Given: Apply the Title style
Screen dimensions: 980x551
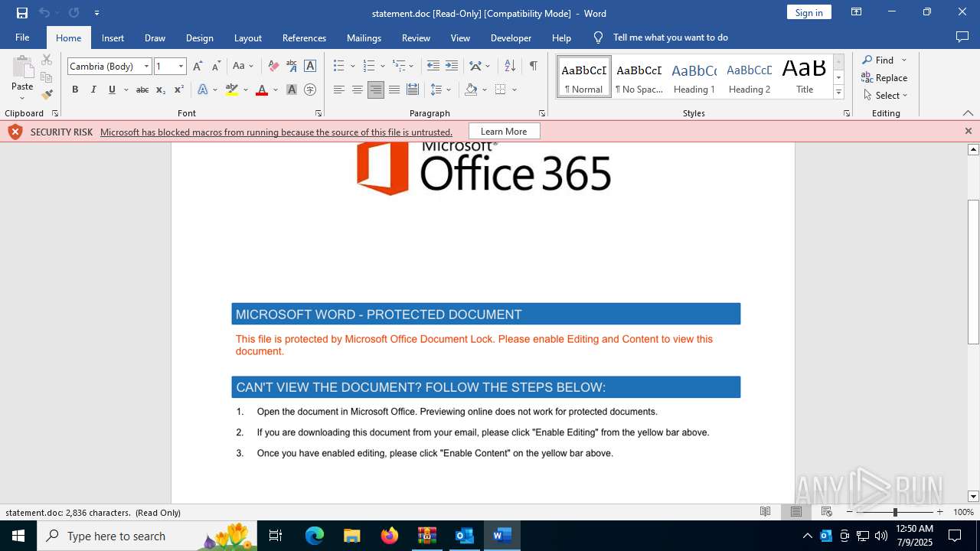Looking at the screenshot, I should tap(804, 77).
